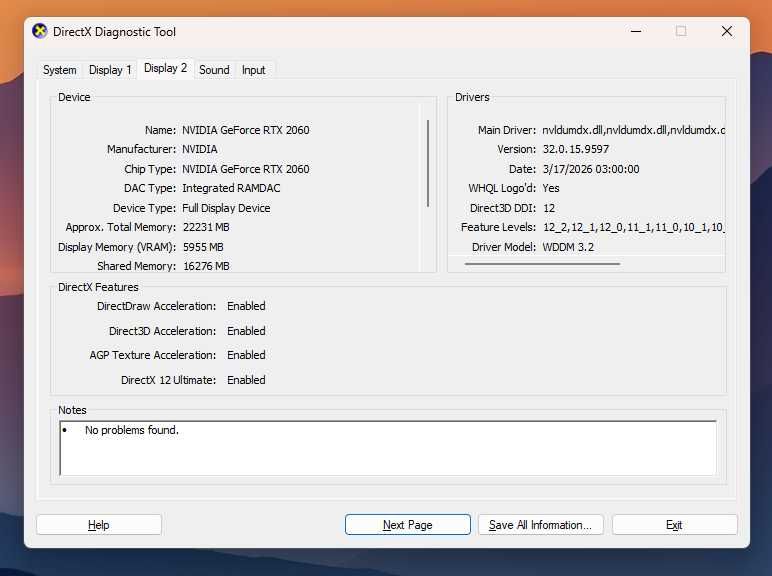Click the Drivers panel horizontal scrollbar
The image size is (772, 576).
[542, 264]
